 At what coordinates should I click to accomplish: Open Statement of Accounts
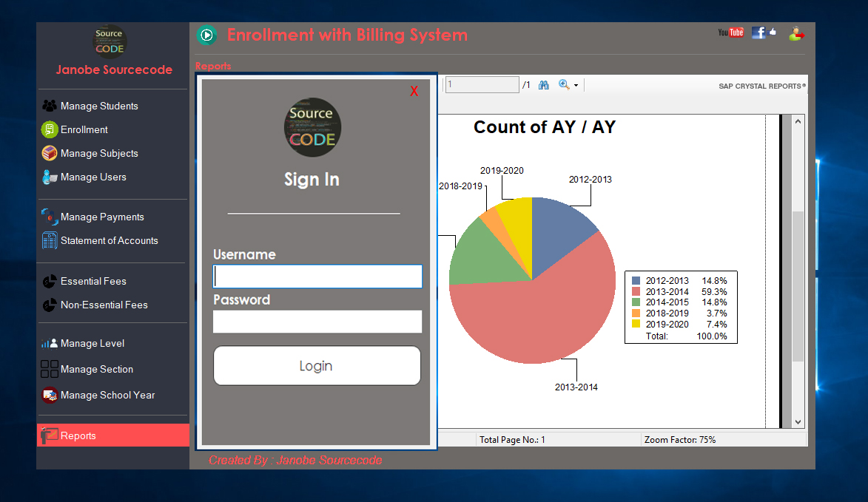pos(109,240)
